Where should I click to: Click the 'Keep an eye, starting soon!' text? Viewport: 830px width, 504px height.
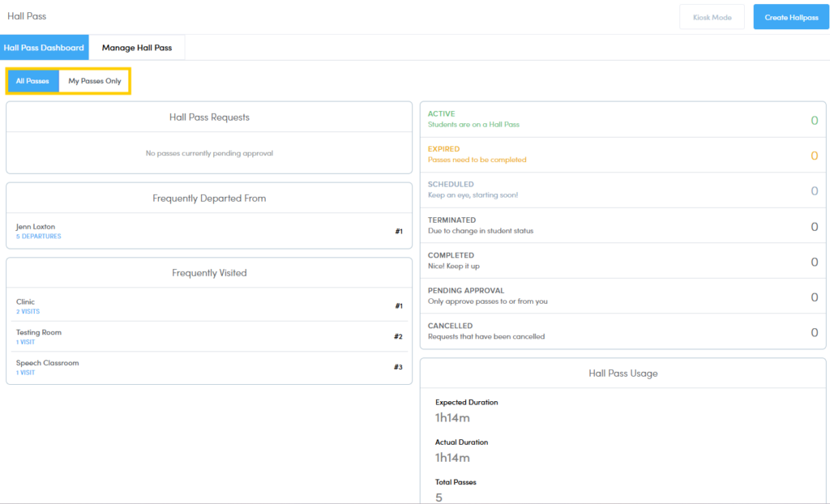coord(473,195)
